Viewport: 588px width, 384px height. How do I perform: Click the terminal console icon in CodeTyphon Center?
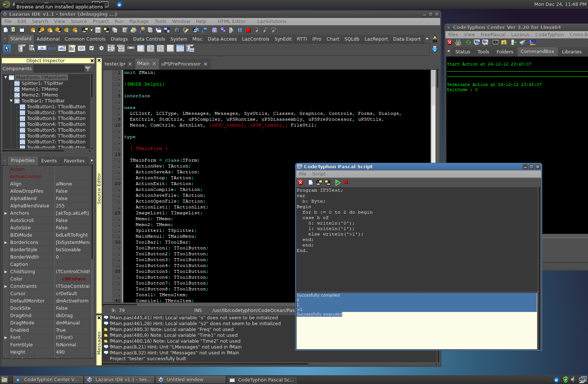[495, 42]
